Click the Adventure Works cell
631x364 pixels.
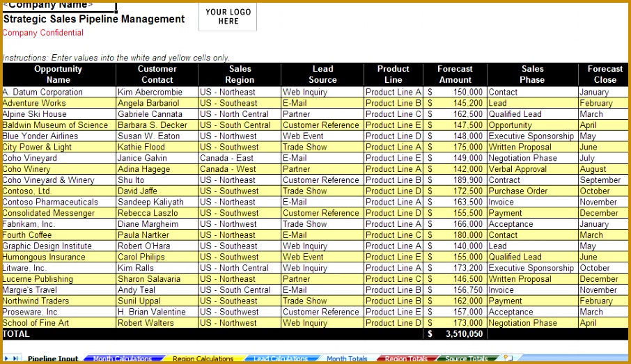point(59,103)
